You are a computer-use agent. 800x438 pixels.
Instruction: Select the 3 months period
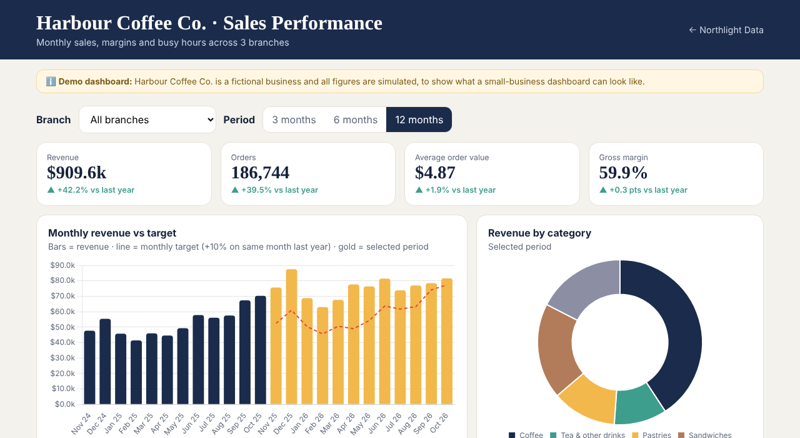pos(294,119)
